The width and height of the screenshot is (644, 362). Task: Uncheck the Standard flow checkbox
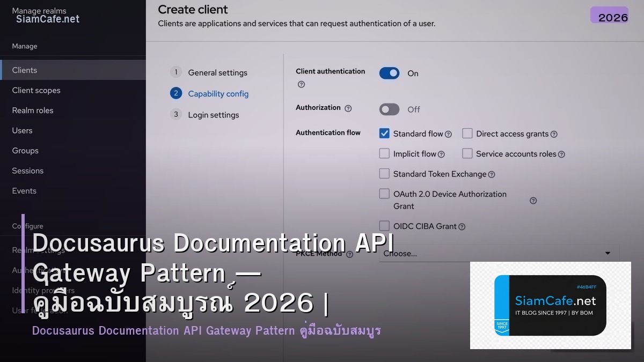[384, 134]
